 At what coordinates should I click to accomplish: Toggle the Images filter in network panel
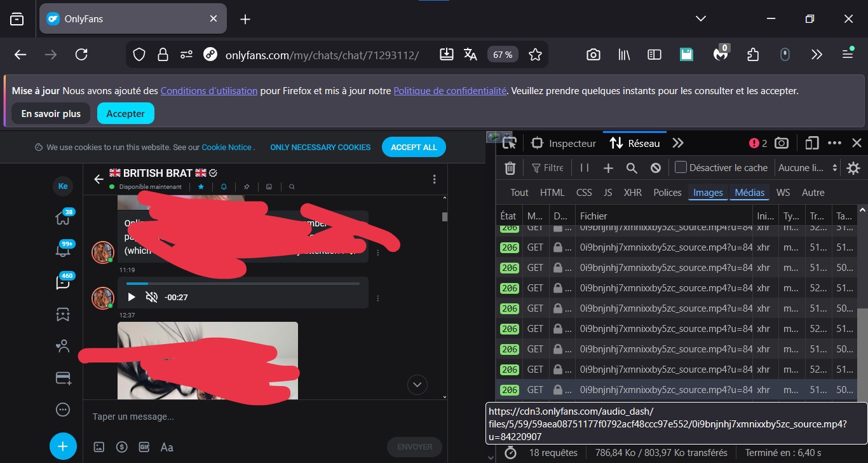click(x=708, y=193)
